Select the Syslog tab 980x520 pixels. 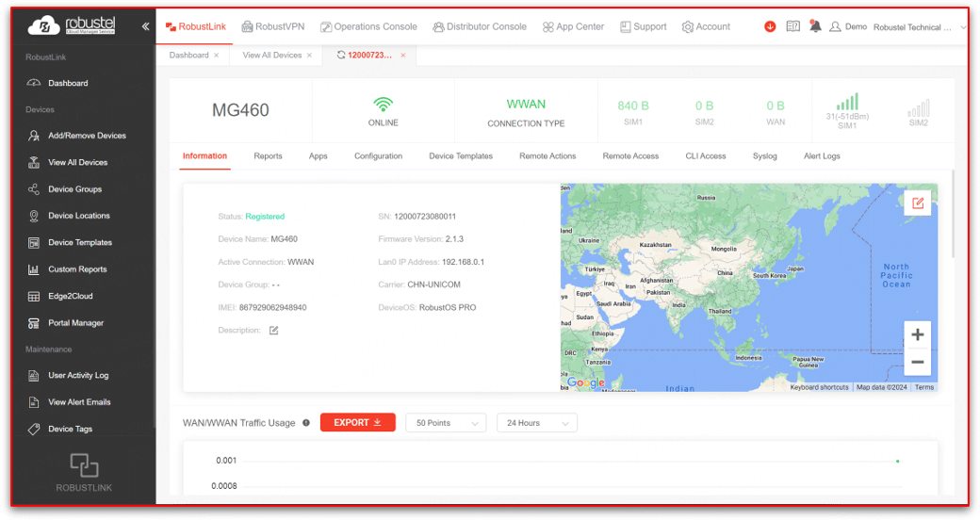pos(765,156)
